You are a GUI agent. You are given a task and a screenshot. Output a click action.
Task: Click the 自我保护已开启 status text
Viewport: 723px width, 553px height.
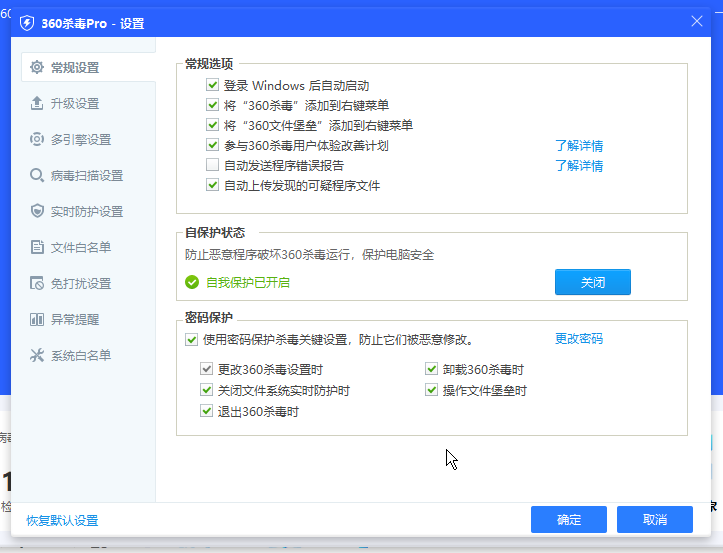tap(248, 282)
